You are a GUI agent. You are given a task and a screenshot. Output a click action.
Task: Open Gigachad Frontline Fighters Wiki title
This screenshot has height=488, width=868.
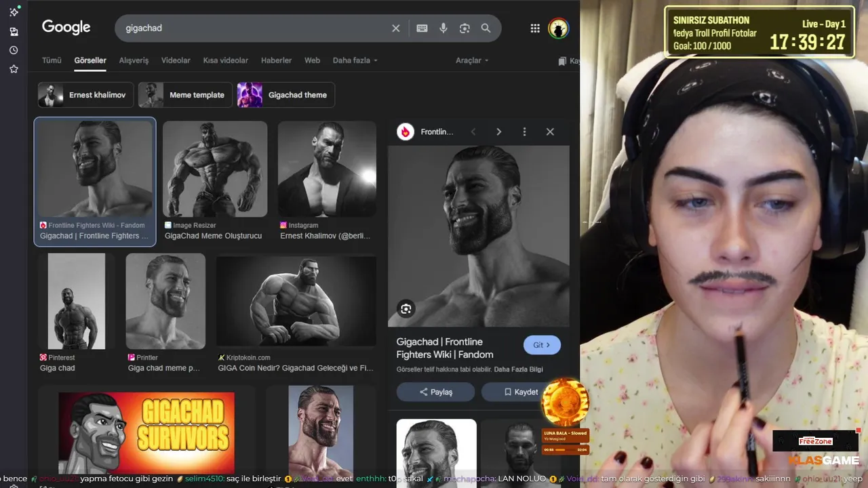click(445, 348)
